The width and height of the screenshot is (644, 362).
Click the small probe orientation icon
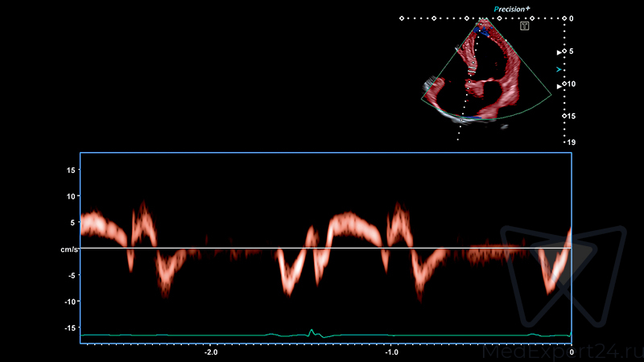[x=524, y=26]
